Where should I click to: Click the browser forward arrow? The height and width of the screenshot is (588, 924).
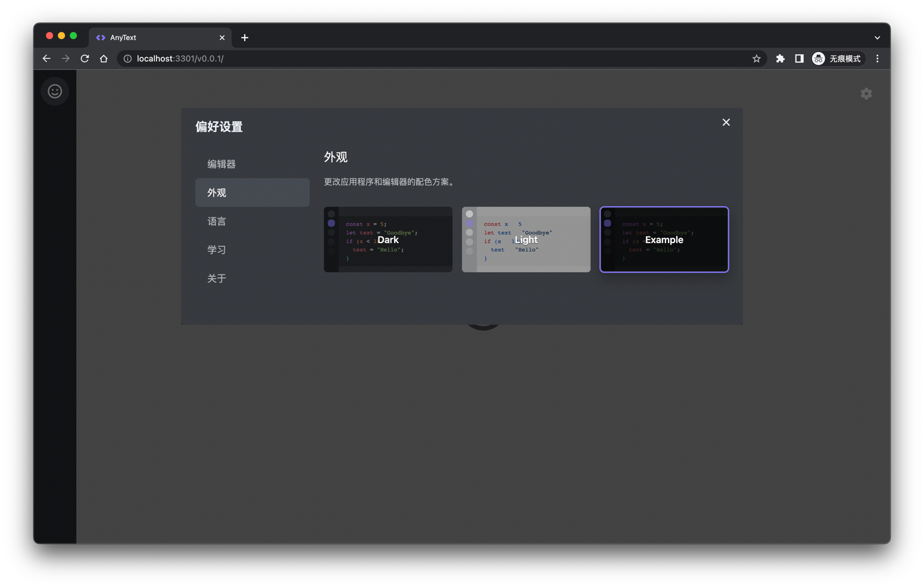point(65,58)
